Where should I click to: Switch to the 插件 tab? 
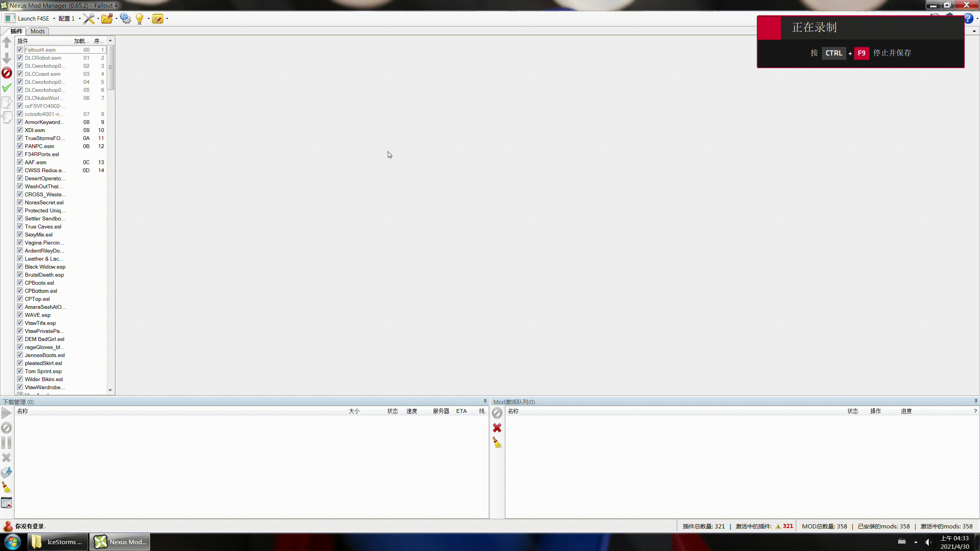tap(16, 31)
